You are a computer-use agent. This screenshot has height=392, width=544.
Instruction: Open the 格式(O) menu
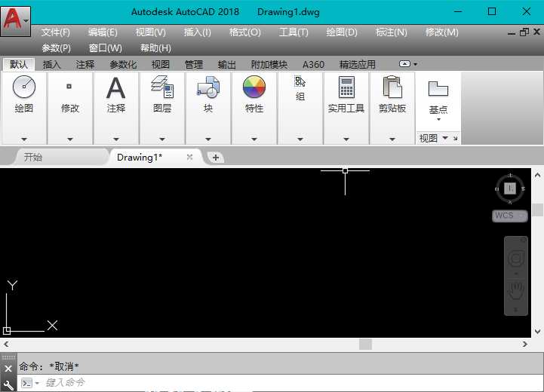tap(245, 32)
